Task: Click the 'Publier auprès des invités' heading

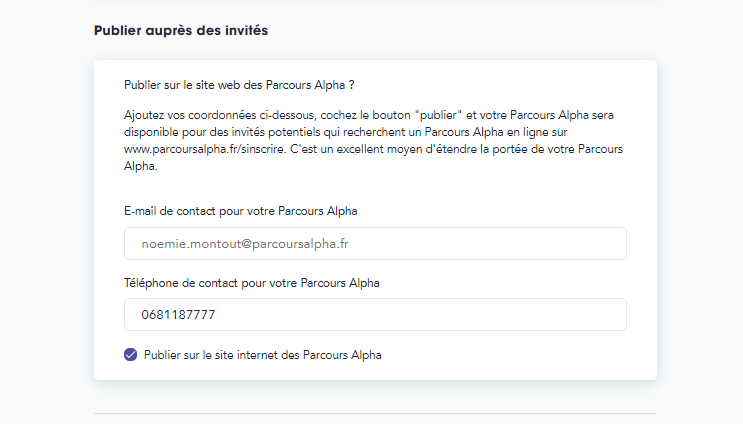Action: 181,30
